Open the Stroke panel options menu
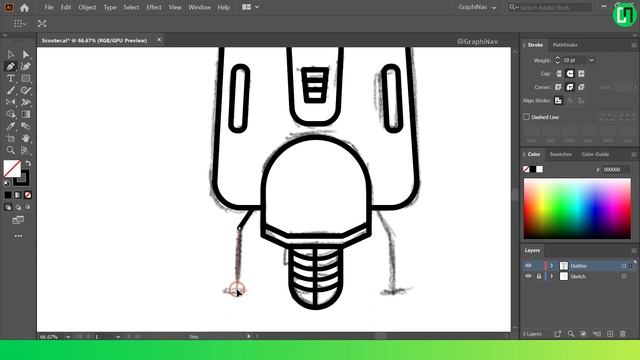This screenshot has width=640, height=360. coord(634,45)
